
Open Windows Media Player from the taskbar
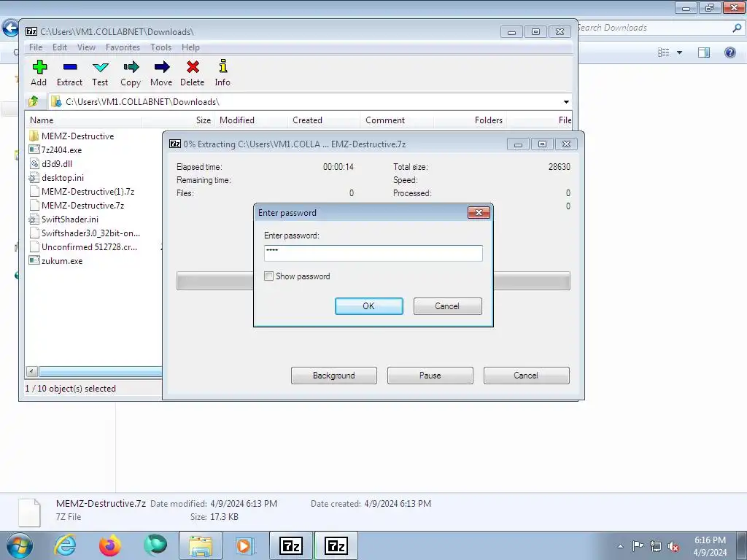[245, 545]
